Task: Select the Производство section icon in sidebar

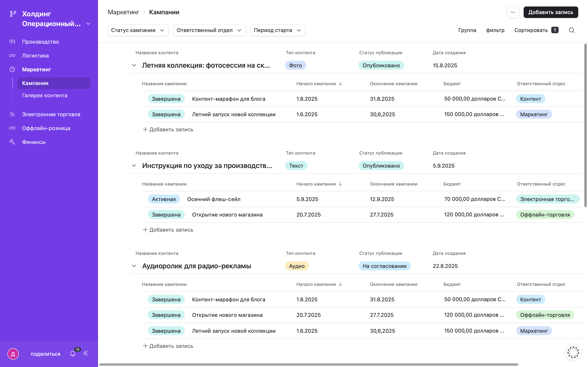Action: click(x=12, y=42)
